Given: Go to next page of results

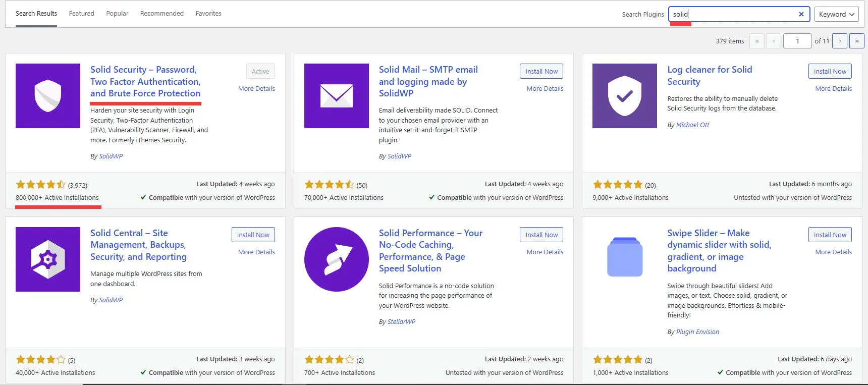Looking at the screenshot, I should tap(840, 41).
